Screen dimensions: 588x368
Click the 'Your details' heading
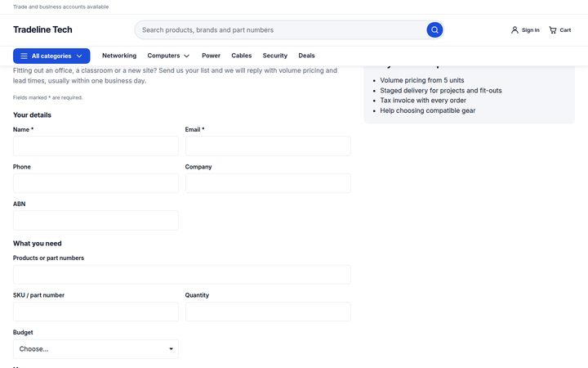point(32,115)
